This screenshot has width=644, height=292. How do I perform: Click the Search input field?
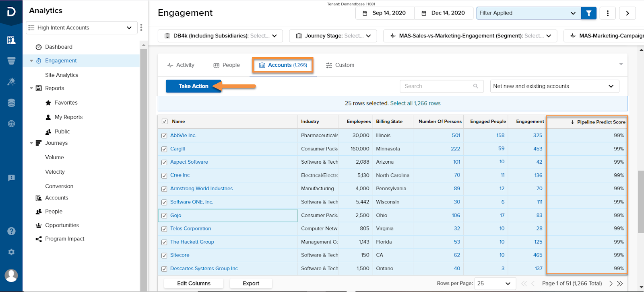click(x=442, y=86)
